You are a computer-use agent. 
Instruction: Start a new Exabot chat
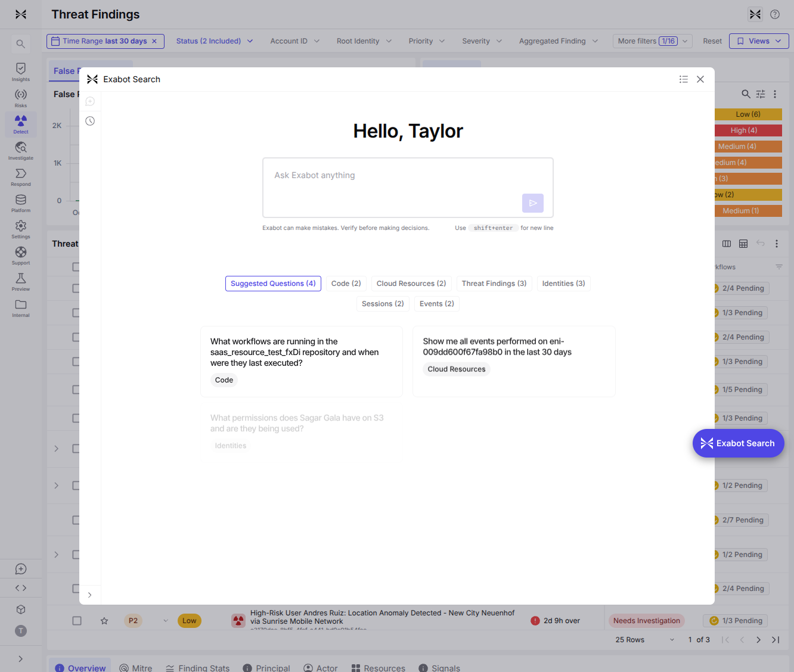[x=90, y=101]
